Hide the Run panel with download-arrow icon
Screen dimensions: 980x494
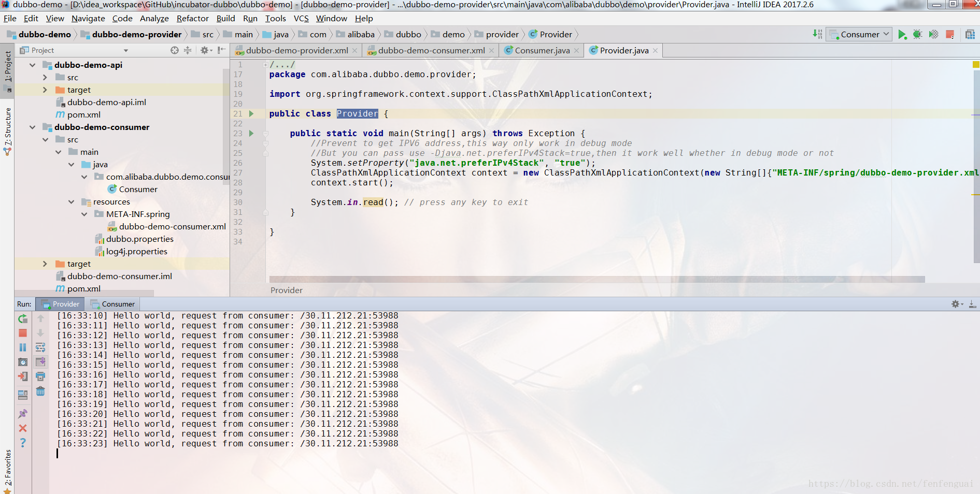(x=973, y=304)
